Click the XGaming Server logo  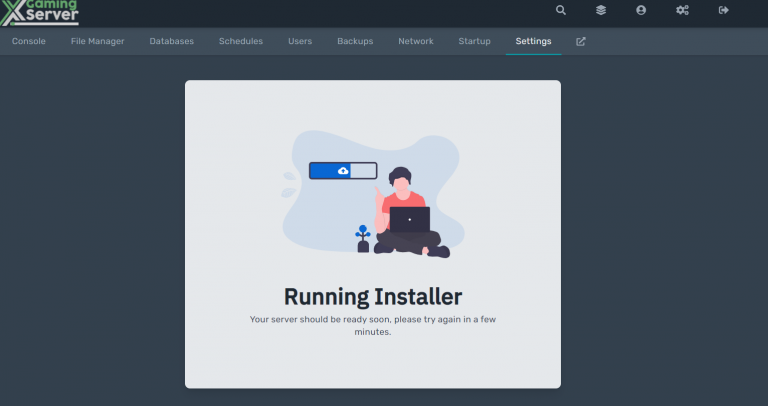pos(40,13)
